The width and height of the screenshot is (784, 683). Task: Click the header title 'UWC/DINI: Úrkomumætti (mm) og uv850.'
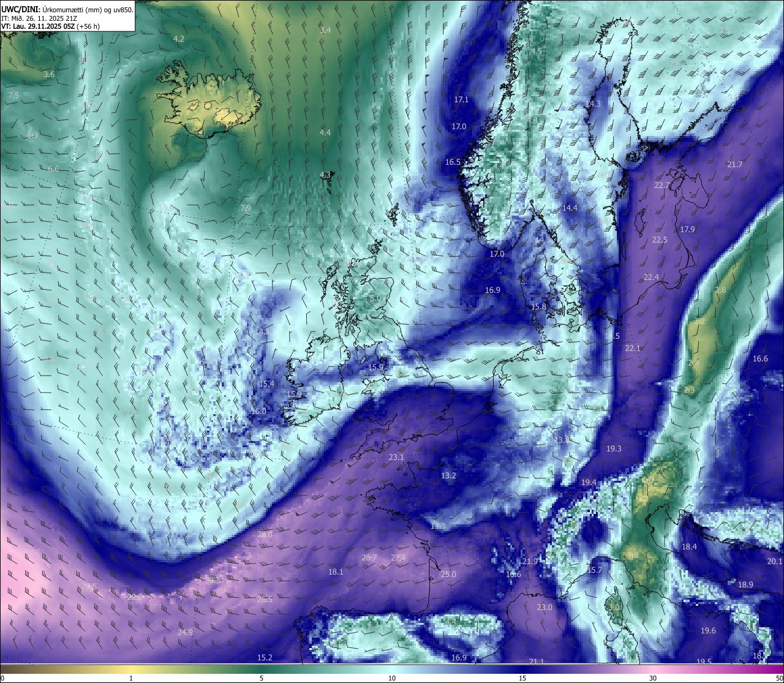point(67,10)
